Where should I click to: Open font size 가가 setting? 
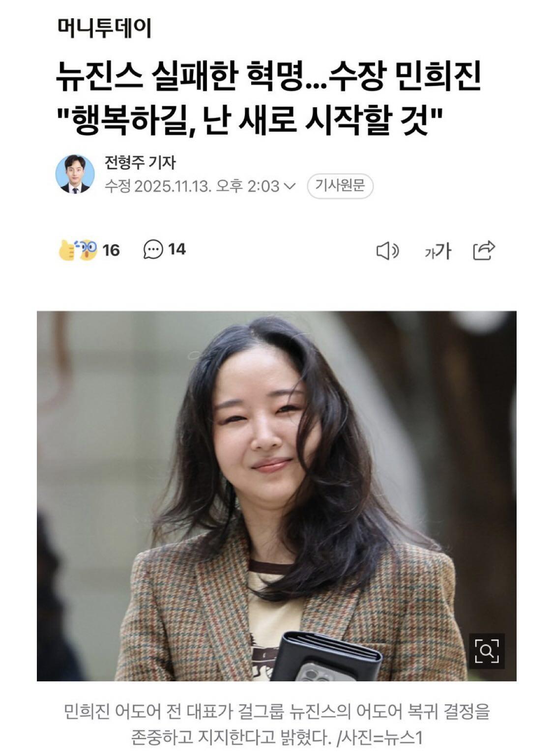[x=437, y=251]
